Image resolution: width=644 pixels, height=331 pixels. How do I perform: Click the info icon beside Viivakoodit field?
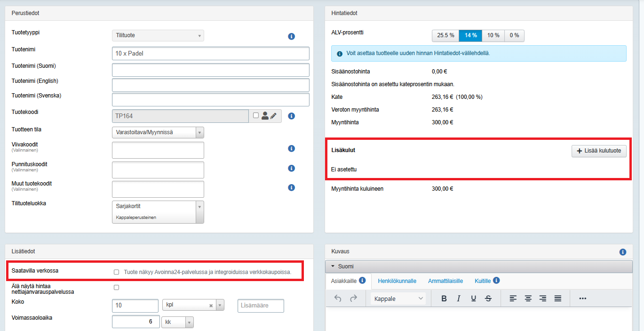click(x=291, y=149)
